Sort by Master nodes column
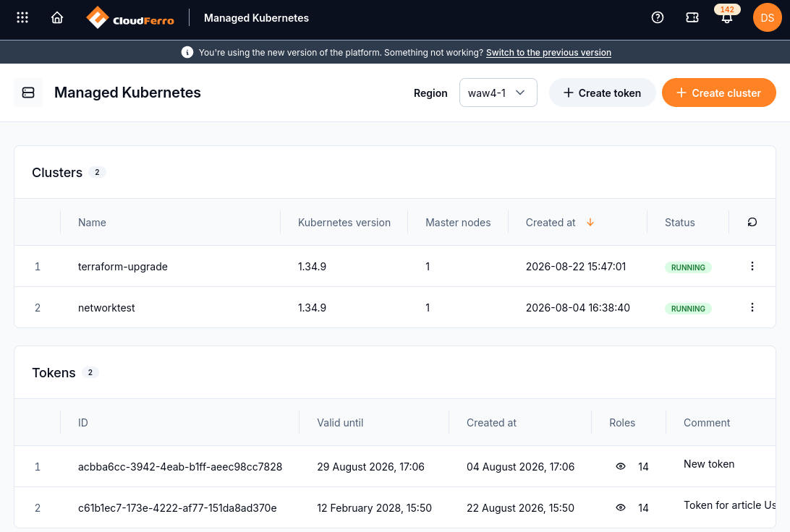The image size is (790, 532). point(458,223)
